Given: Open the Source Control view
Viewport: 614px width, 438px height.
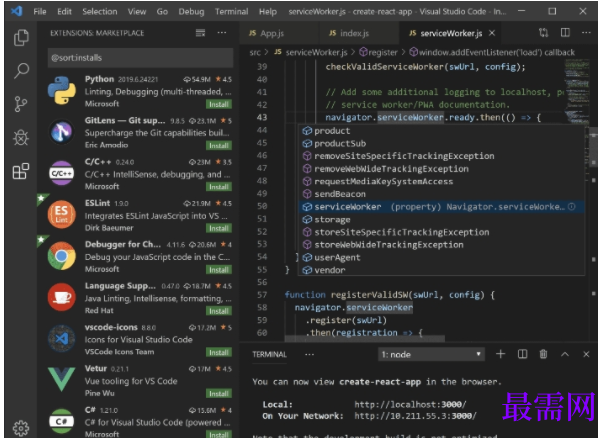Looking at the screenshot, I should tap(21, 104).
